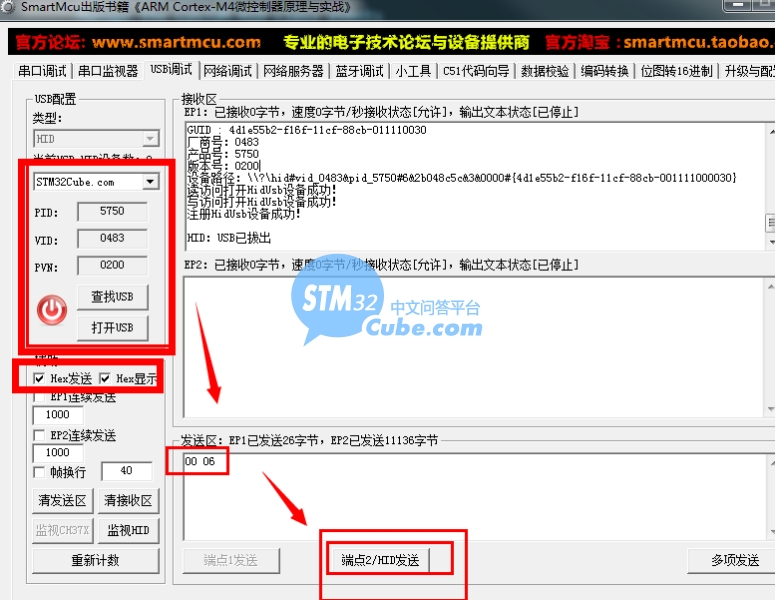
Task: Click the GUID line in receive log
Action: pos(306,130)
